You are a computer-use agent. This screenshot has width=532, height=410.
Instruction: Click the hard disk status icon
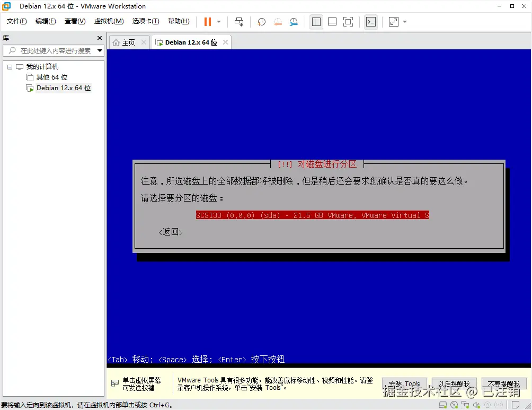(443, 405)
